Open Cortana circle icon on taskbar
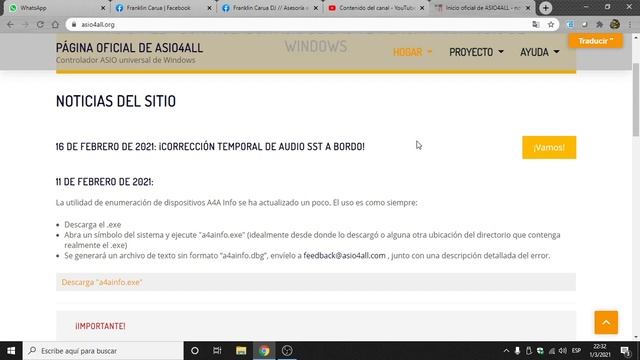The width and height of the screenshot is (640, 360). 195,351
